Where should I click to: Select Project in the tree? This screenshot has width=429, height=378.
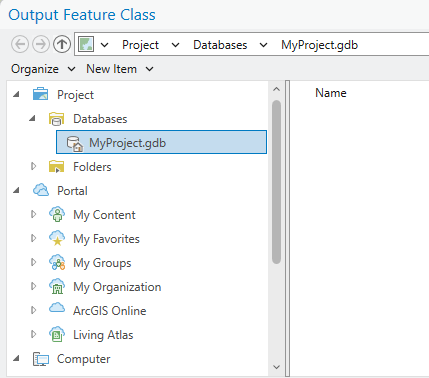(75, 95)
